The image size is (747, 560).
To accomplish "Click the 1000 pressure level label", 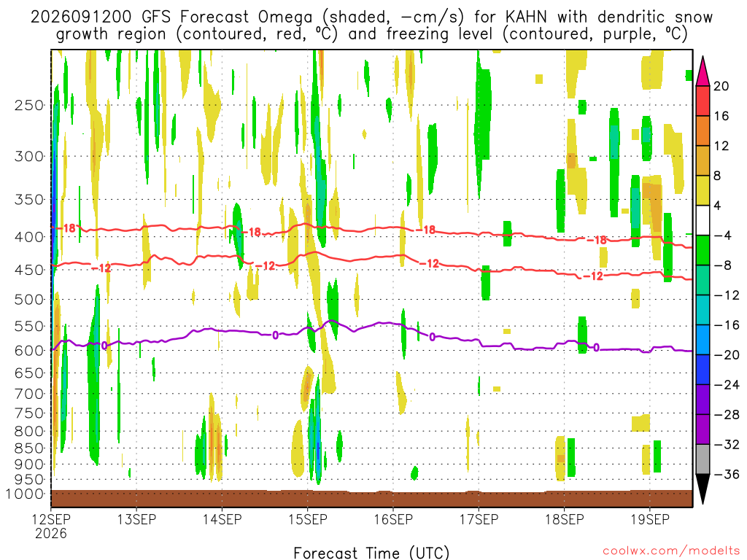I will point(26,494).
